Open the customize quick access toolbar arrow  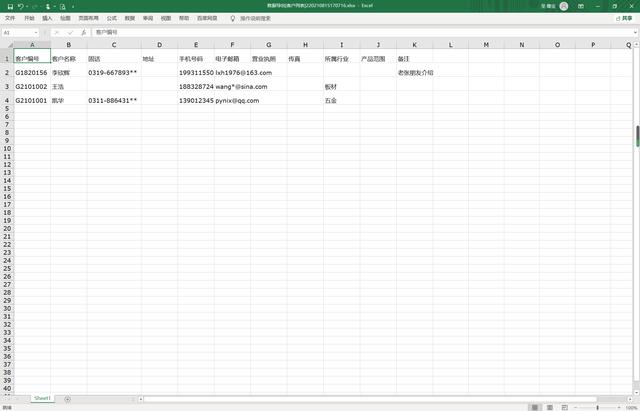coord(73,7)
